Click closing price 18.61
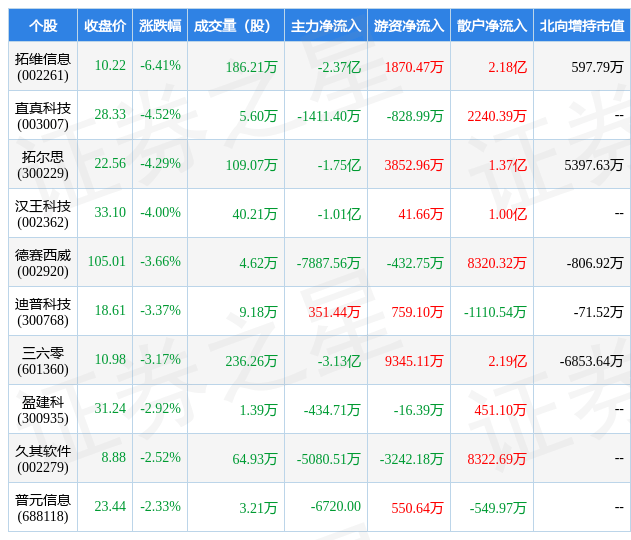Image resolution: width=631 pixels, height=540 pixels. 110,310
